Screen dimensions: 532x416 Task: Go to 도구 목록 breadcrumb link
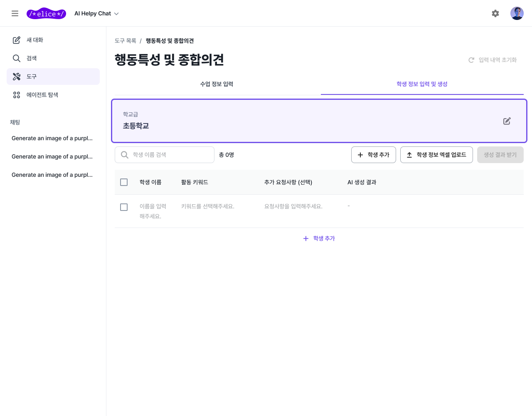[126, 41]
